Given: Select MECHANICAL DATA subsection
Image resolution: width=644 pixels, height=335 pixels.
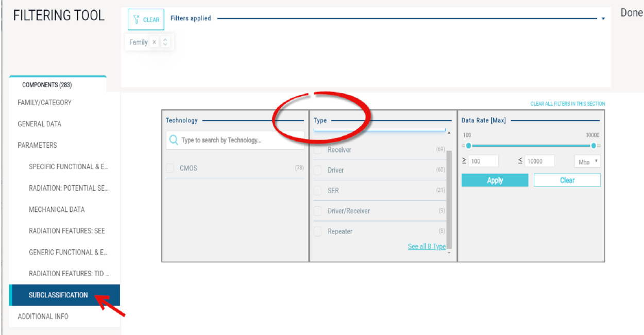Looking at the screenshot, I should click(x=57, y=209).
